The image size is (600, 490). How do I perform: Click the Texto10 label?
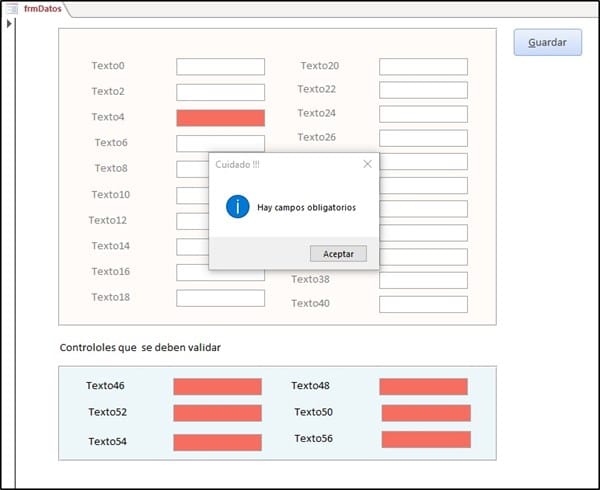(x=111, y=194)
